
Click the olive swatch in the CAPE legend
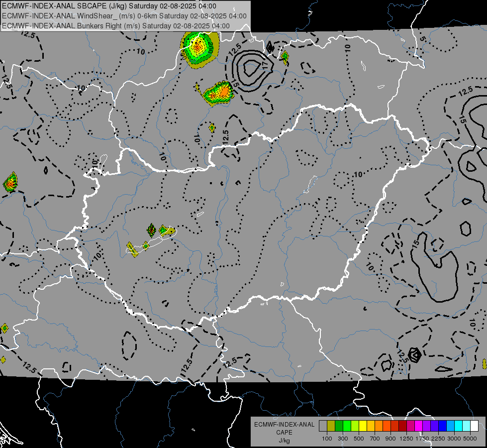tap(331, 426)
